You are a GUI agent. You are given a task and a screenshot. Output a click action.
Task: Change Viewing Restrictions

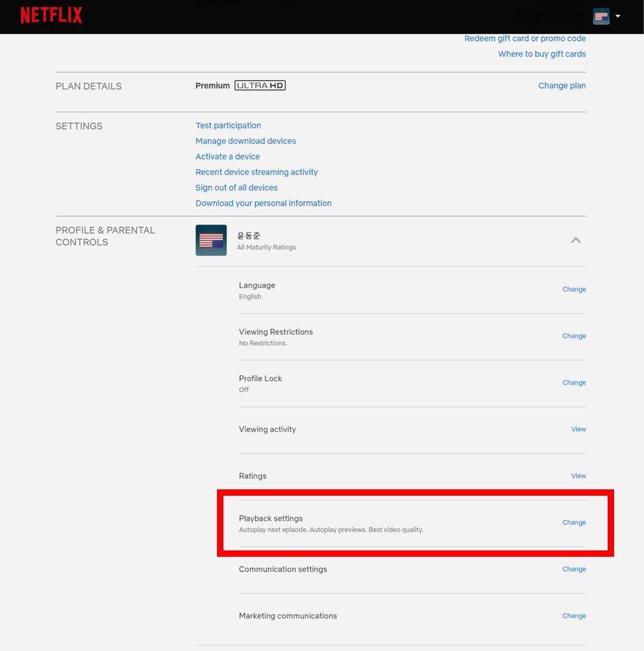(574, 336)
